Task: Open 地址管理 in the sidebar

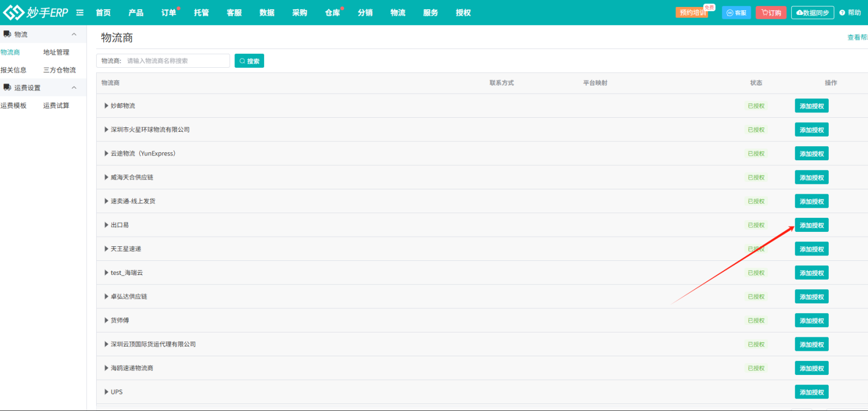Action: point(56,52)
